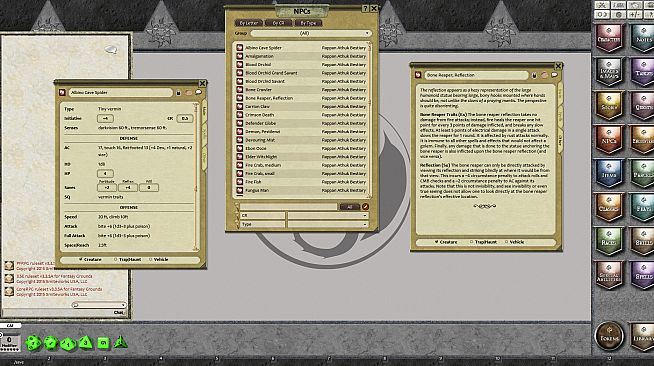Screen dimensions: 654x366
Task: Open the Races sidebar banner
Action: pyautogui.click(x=609, y=241)
